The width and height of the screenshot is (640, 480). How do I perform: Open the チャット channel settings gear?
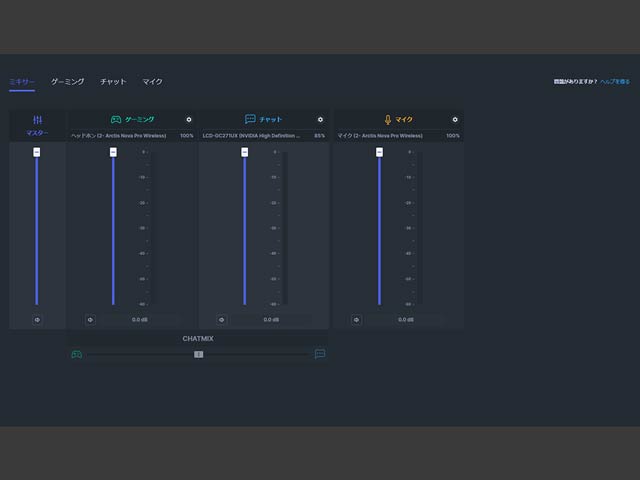pos(320,120)
